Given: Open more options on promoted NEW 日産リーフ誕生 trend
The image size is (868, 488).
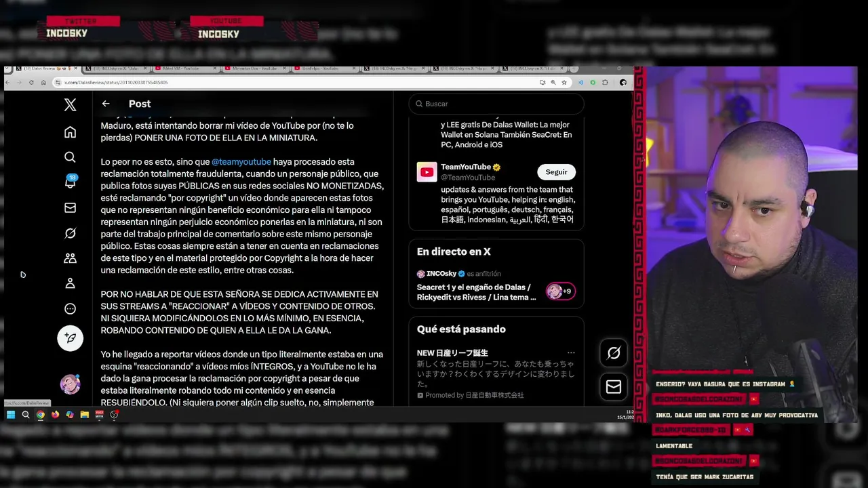Looking at the screenshot, I should pyautogui.click(x=571, y=352).
